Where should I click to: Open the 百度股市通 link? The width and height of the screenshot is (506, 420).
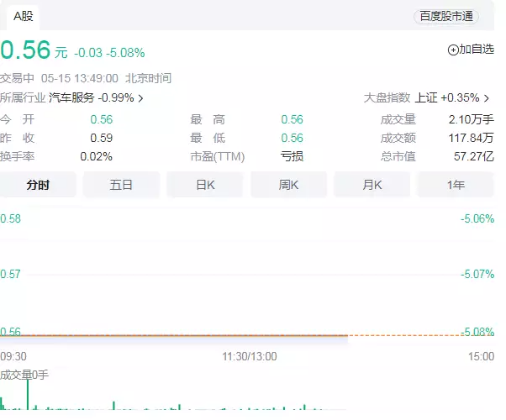[446, 17]
